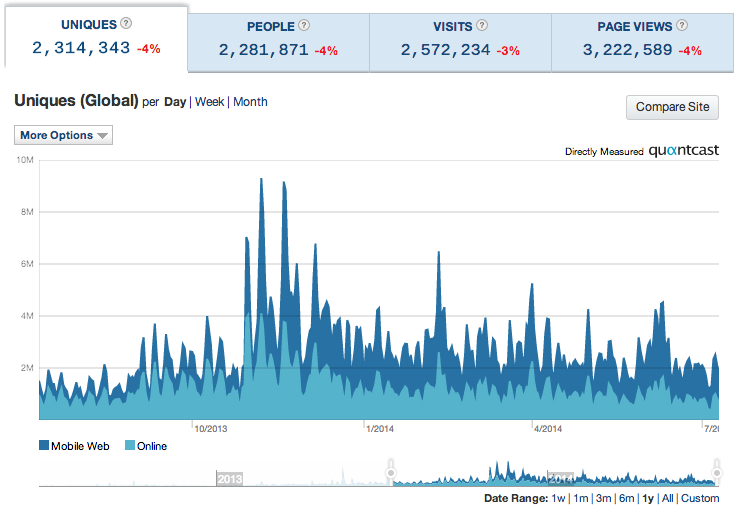Toggle the Mobile Web legend swatch
Screen dimensions: 743x509
tap(45, 446)
